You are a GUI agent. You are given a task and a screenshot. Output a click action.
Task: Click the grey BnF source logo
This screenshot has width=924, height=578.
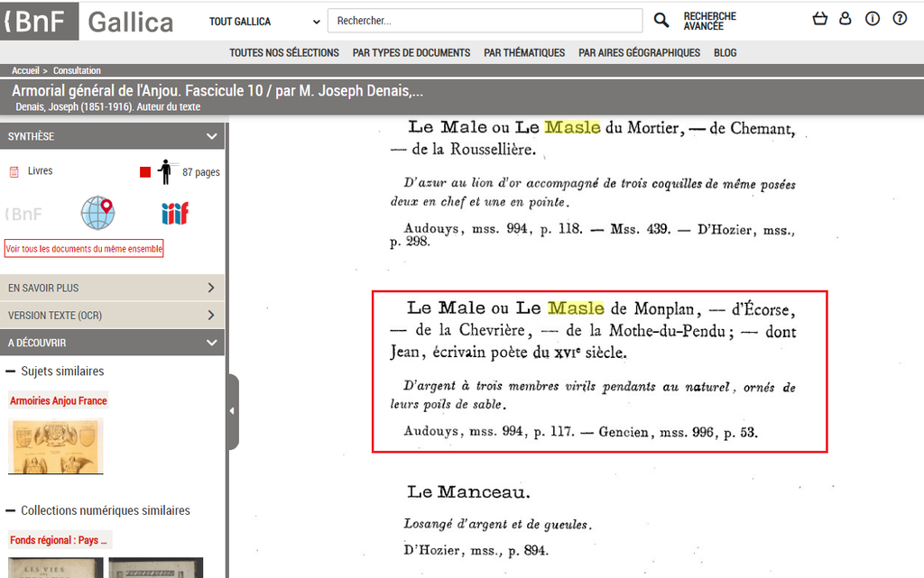(x=24, y=215)
